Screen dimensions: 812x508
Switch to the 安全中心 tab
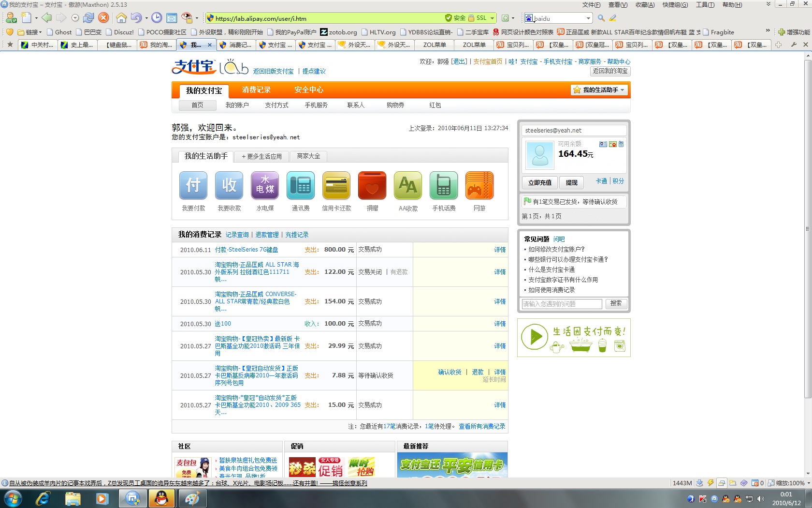309,90
